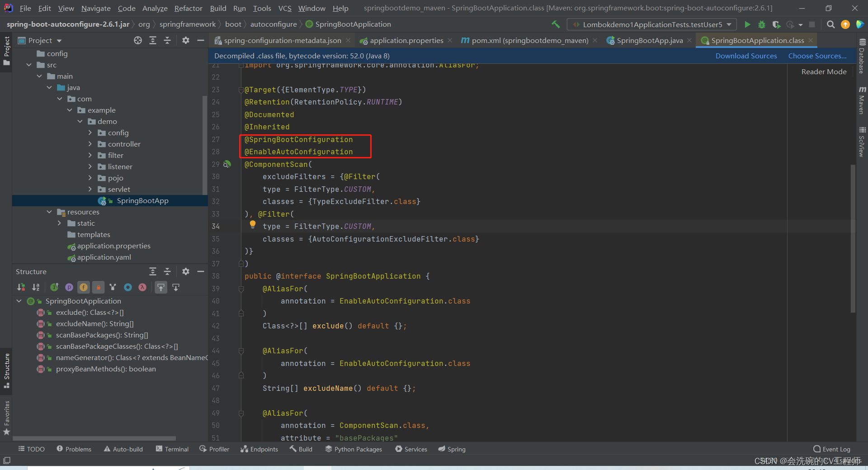Select SpringBootApp class in Project tree
The width and height of the screenshot is (868, 470).
pyautogui.click(x=142, y=200)
